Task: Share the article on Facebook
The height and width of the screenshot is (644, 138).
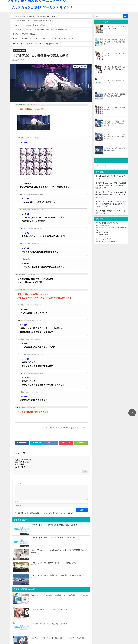Action: tap(22, 443)
